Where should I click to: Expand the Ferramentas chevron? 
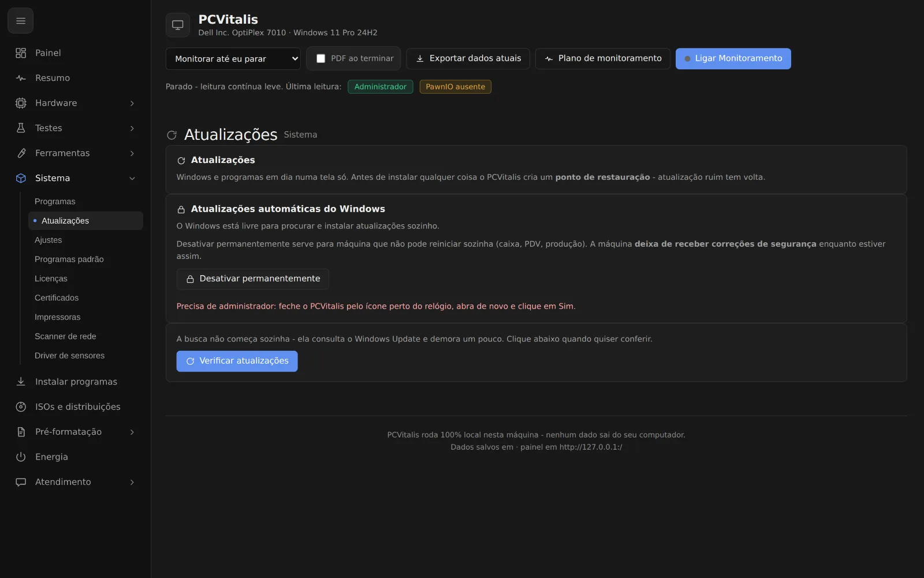tap(132, 153)
